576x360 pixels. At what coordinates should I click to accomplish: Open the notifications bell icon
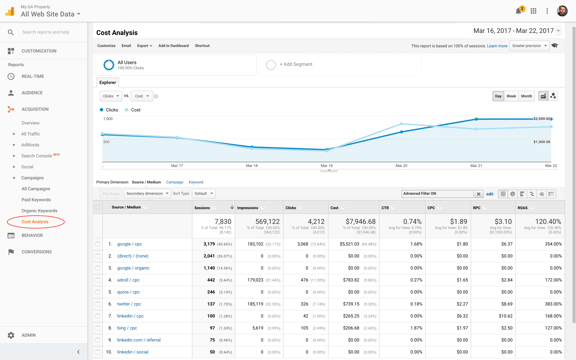click(x=519, y=11)
